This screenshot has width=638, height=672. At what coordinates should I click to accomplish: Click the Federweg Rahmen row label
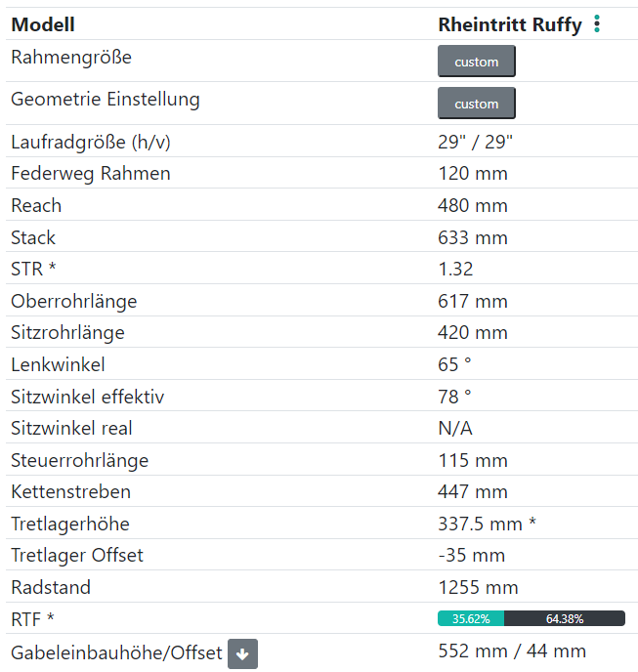tap(91, 174)
